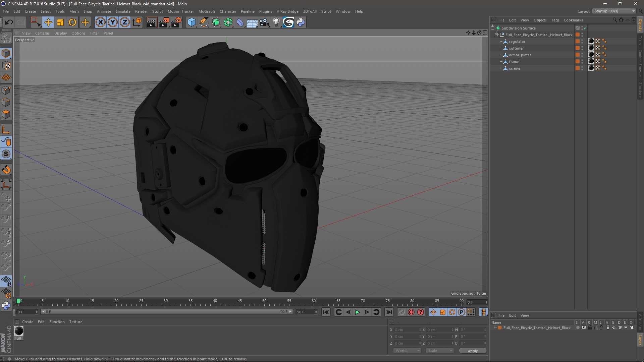The image size is (644, 362).
Task: Click orange layer swatch of armor_plates
Action: pyautogui.click(x=577, y=55)
